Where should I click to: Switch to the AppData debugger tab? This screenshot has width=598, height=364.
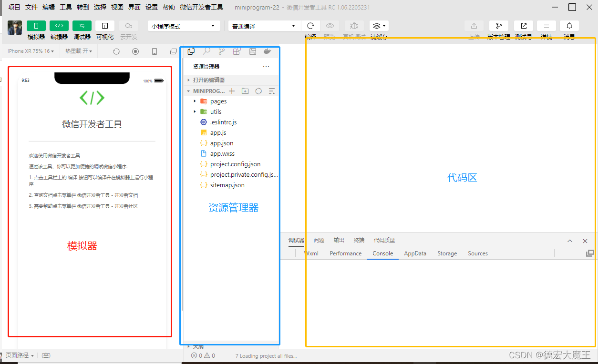(415, 253)
